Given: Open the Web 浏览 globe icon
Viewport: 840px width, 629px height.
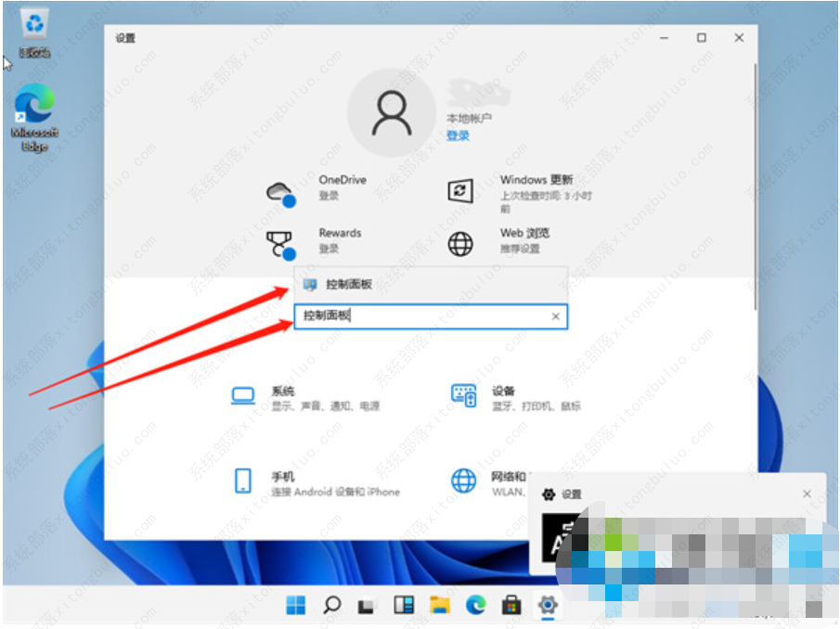Looking at the screenshot, I should click(460, 244).
